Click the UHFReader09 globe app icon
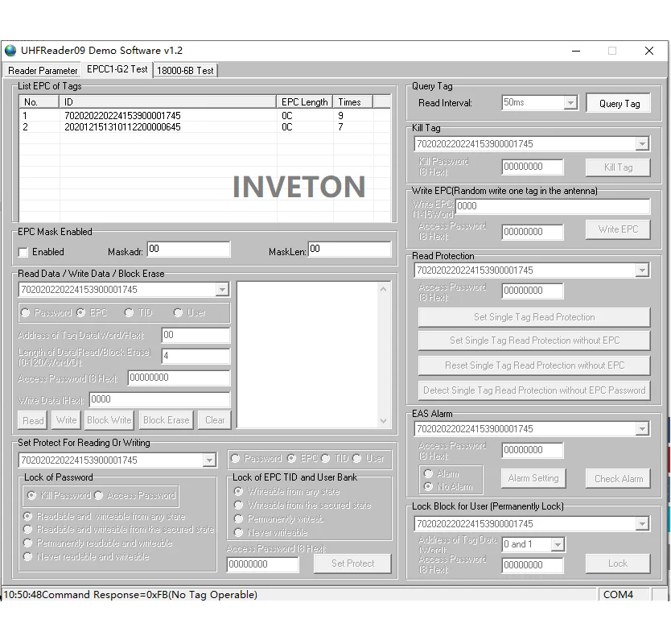Viewport: 671px width, 644px height. [x=10, y=51]
